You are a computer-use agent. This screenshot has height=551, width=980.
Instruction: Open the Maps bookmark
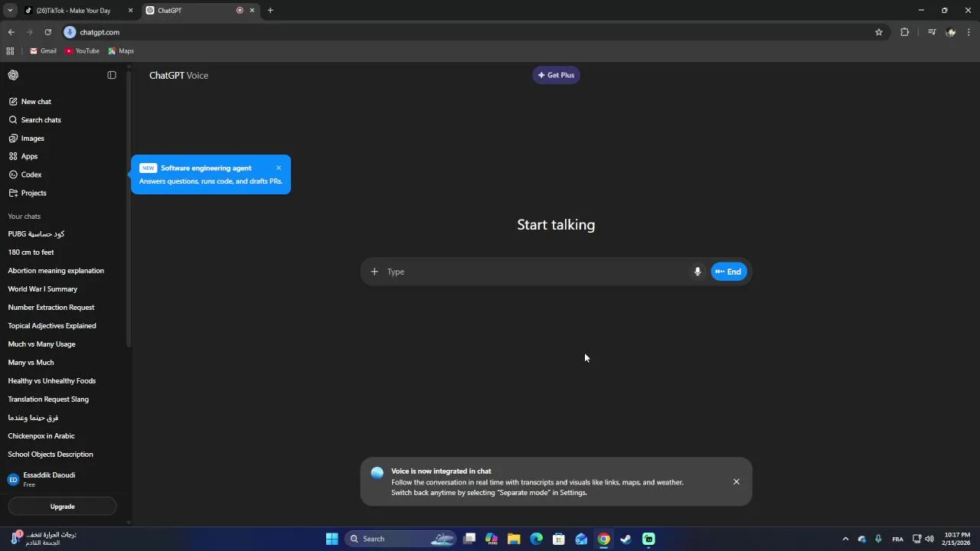(x=121, y=51)
